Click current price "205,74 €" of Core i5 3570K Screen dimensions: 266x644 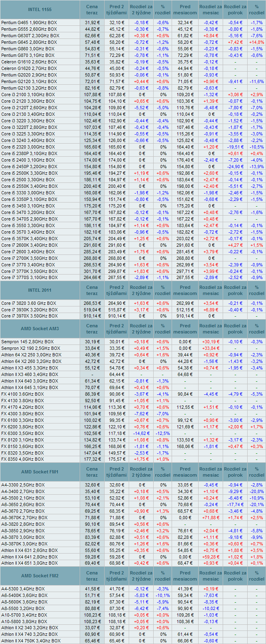coord(92,239)
